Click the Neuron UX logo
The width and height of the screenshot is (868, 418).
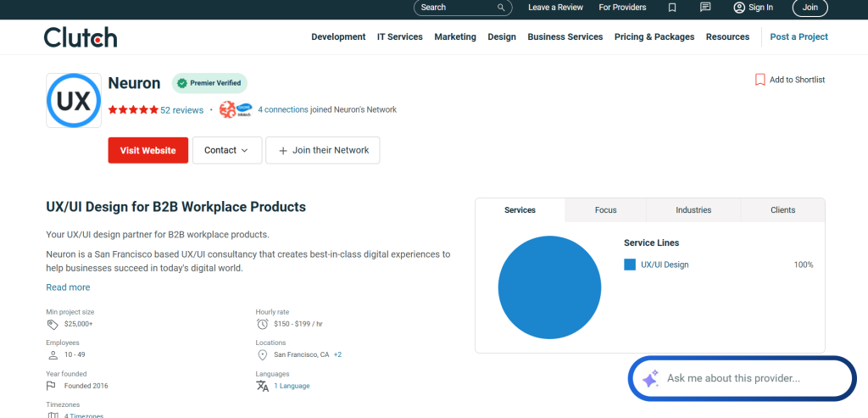tap(73, 100)
